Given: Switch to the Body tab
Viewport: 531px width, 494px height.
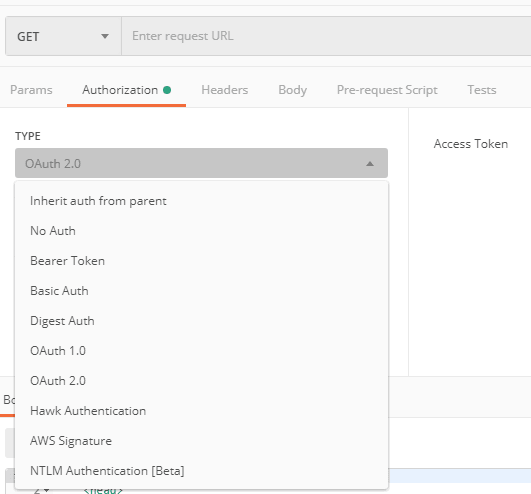Looking at the screenshot, I should tap(293, 90).
